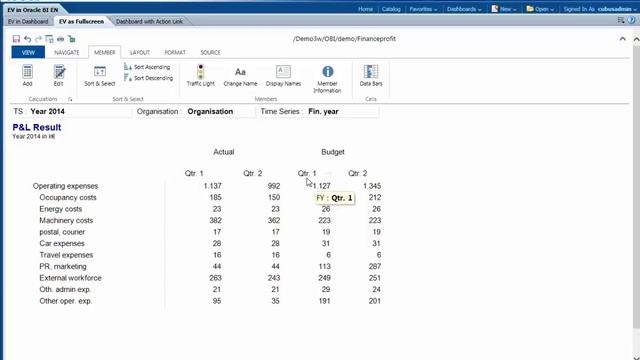Click the redo arrow icon
This screenshot has width=640, height=360.
pyautogui.click(x=38, y=39)
